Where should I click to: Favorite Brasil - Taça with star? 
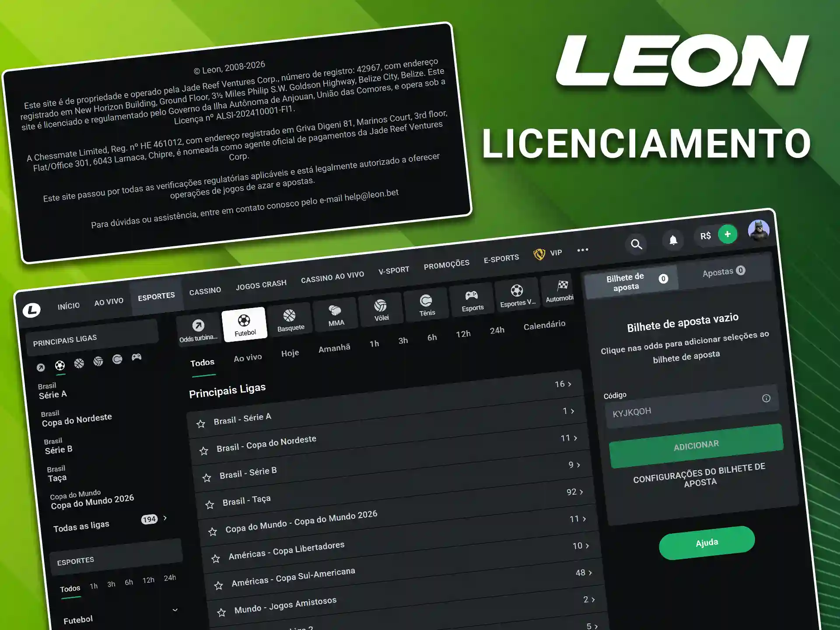click(x=210, y=504)
